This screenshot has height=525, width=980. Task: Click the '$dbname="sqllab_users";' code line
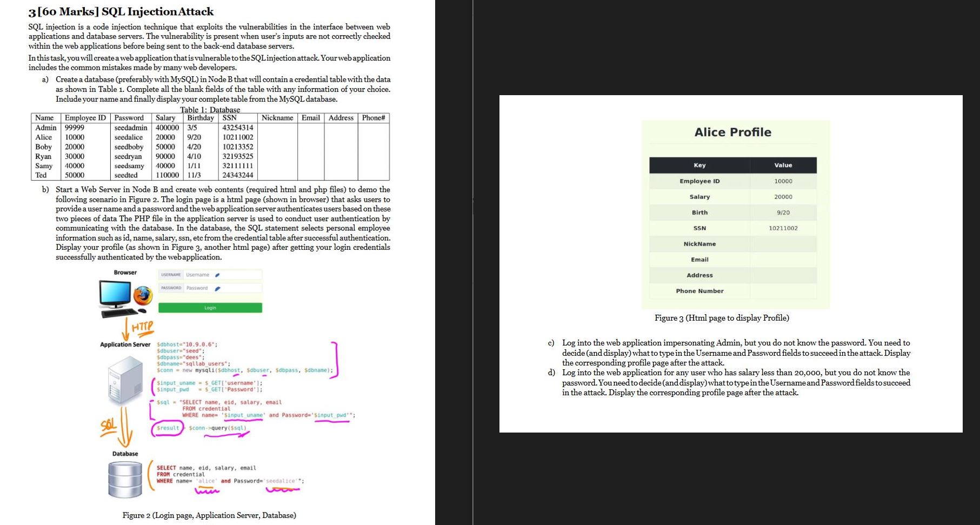click(194, 364)
